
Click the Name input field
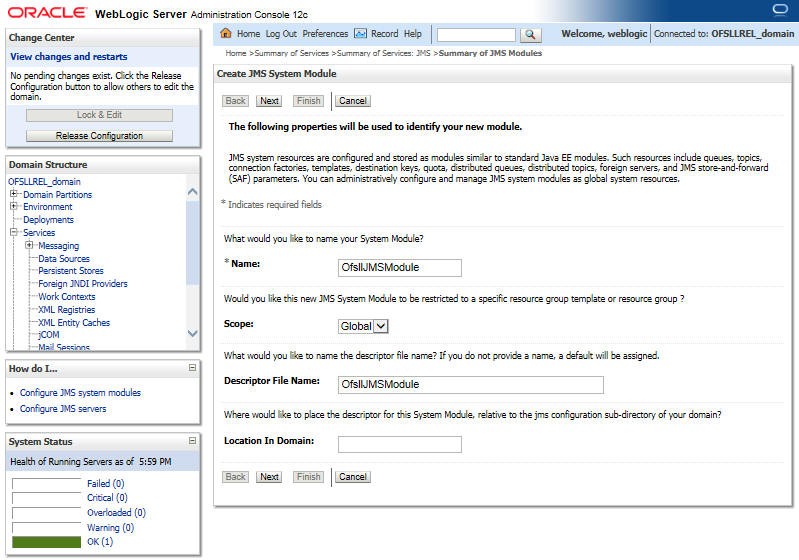tap(400, 268)
